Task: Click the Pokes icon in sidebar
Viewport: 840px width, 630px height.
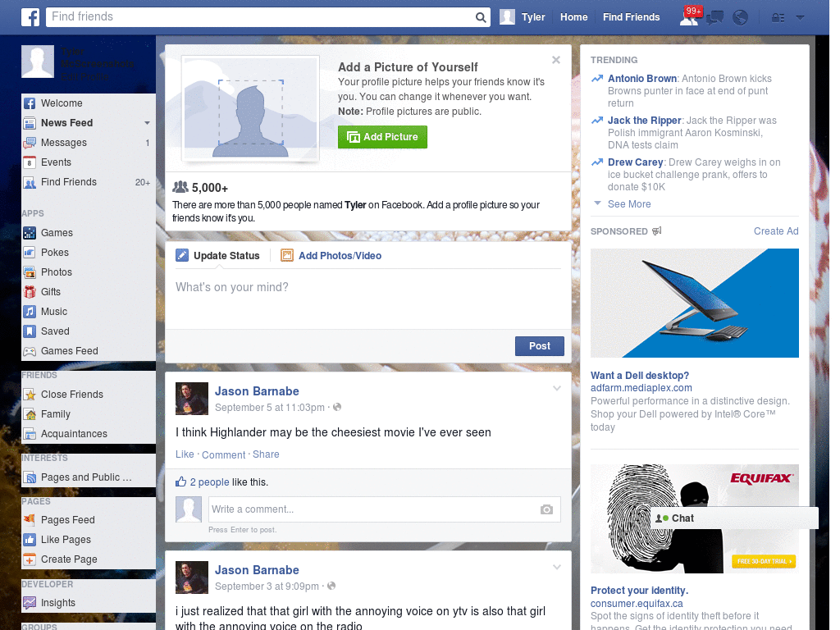Action: point(30,253)
